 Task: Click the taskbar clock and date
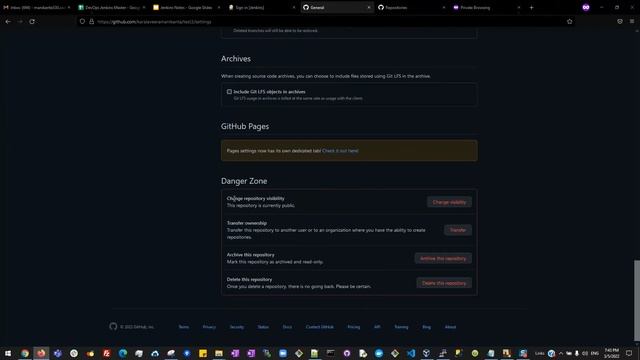pyautogui.click(x=611, y=353)
